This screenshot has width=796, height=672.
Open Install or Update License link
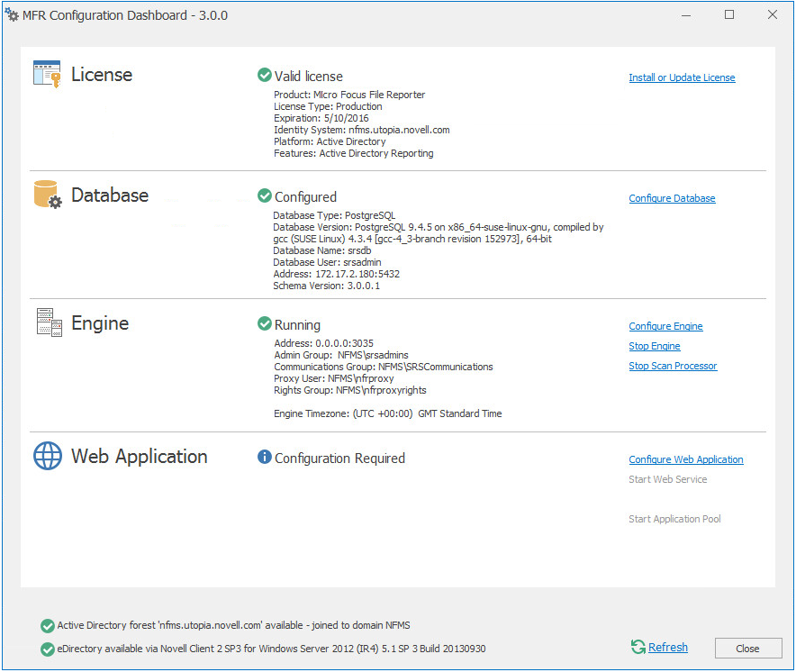pos(682,77)
